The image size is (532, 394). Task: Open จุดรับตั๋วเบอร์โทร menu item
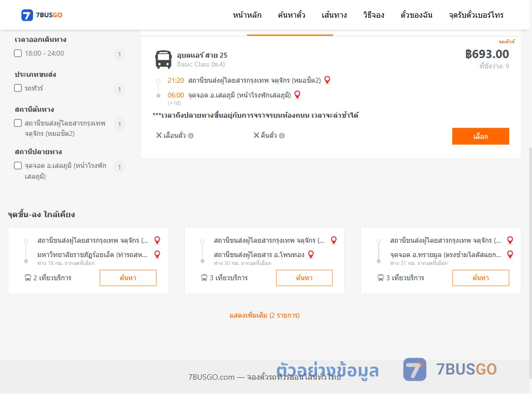point(476,15)
